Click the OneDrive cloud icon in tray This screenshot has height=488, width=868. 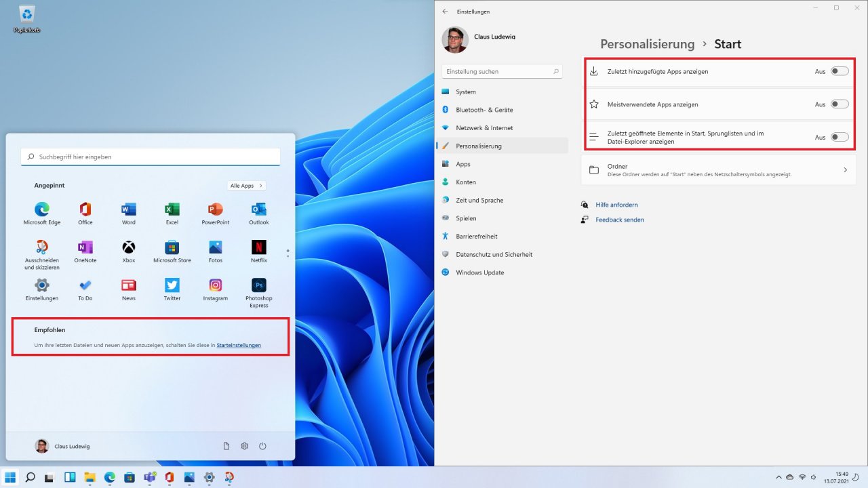point(790,477)
